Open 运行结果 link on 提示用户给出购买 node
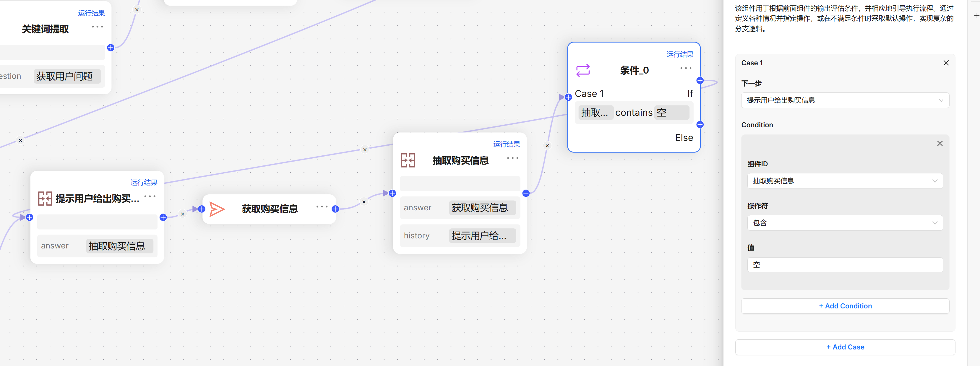Image resolution: width=980 pixels, height=366 pixels. coord(144,183)
